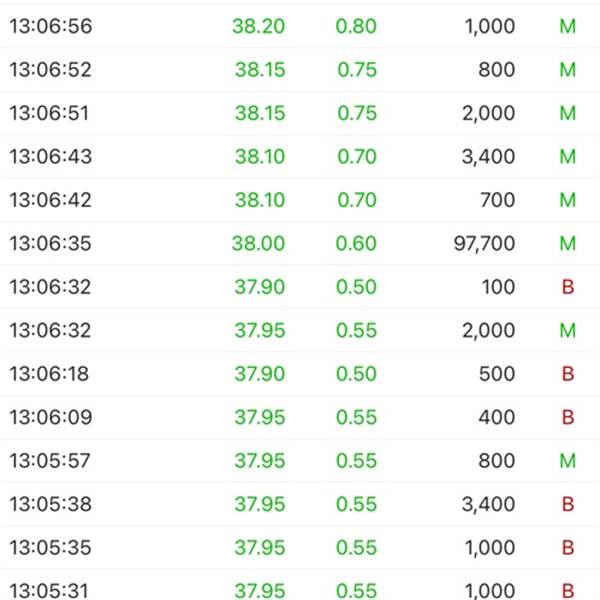The width and height of the screenshot is (600, 600).
Task: Tap the 13:05:35 trade row
Action: pos(300,547)
